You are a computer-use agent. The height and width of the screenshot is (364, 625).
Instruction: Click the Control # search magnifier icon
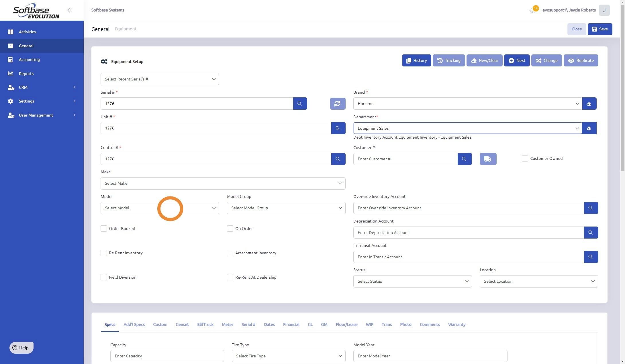click(338, 159)
